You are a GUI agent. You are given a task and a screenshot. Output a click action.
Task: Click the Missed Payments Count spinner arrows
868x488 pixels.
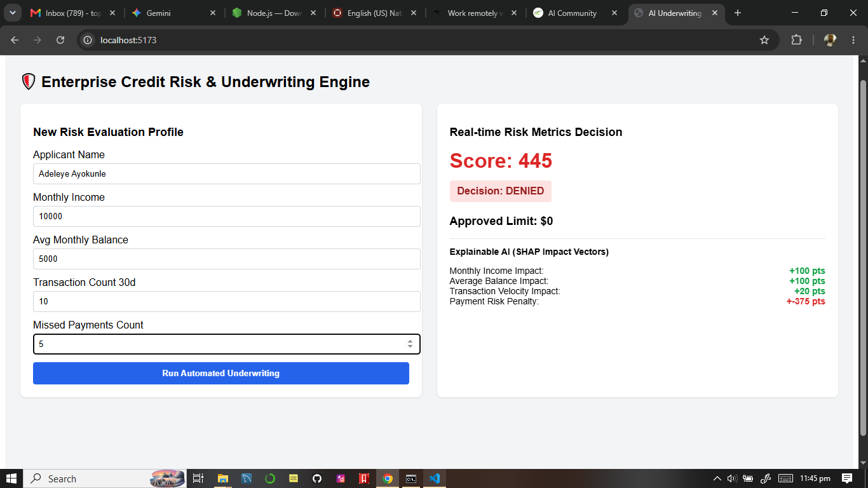[x=410, y=344]
